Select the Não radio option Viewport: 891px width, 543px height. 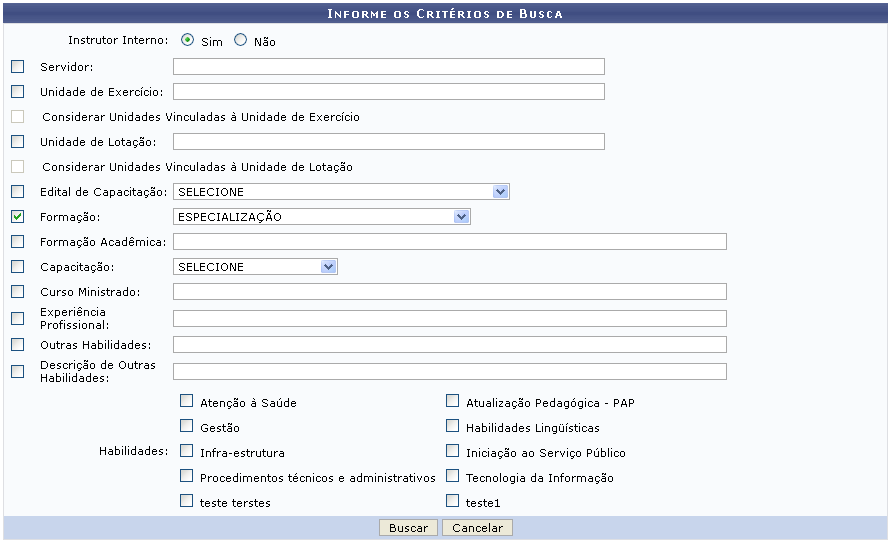point(240,41)
